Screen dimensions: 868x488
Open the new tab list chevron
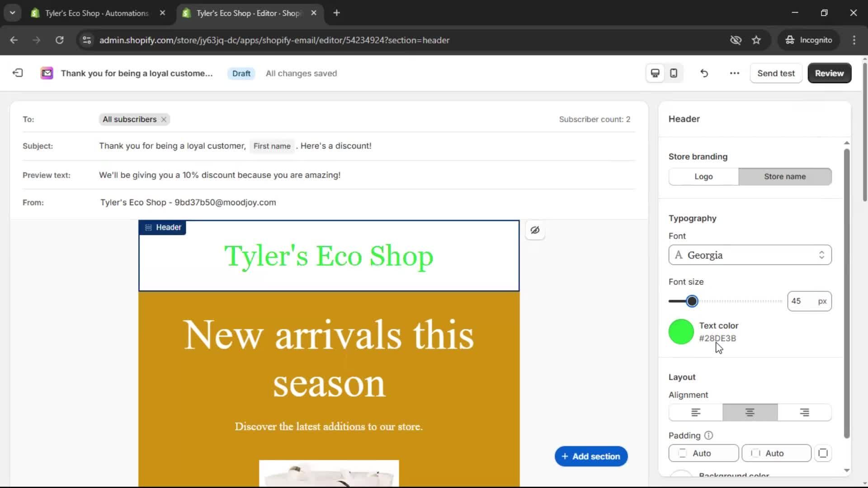(x=12, y=13)
